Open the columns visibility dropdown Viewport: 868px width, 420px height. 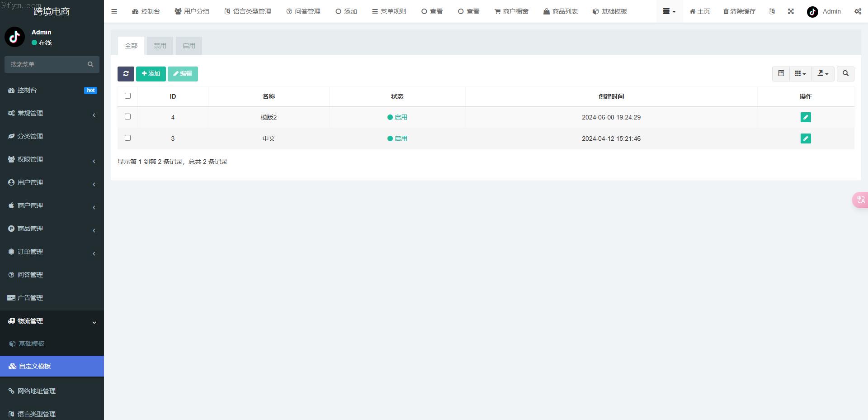(x=800, y=73)
